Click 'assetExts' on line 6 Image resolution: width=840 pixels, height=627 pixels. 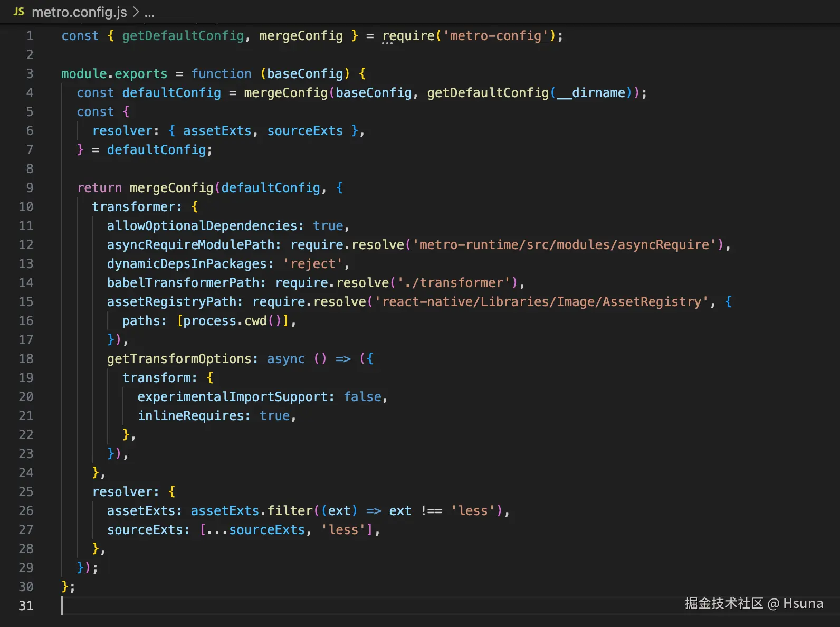coord(217,131)
